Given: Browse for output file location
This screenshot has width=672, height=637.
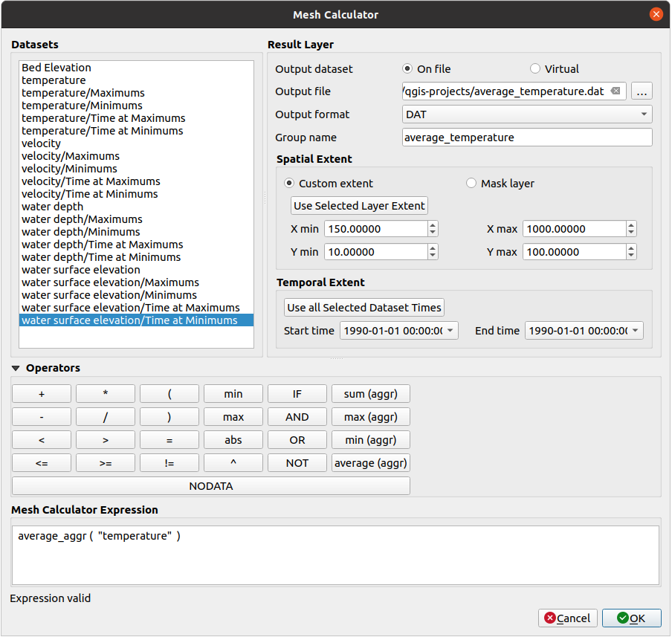Looking at the screenshot, I should (642, 91).
